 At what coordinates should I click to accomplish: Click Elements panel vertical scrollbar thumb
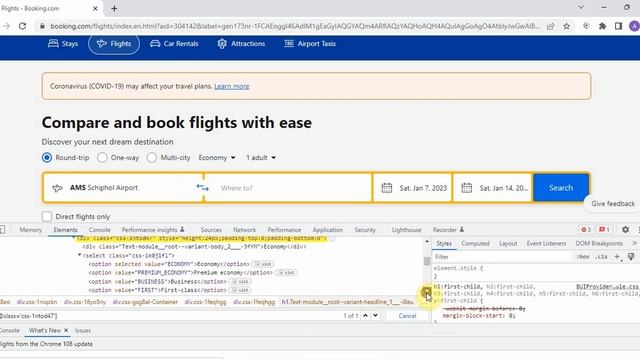[x=427, y=261]
